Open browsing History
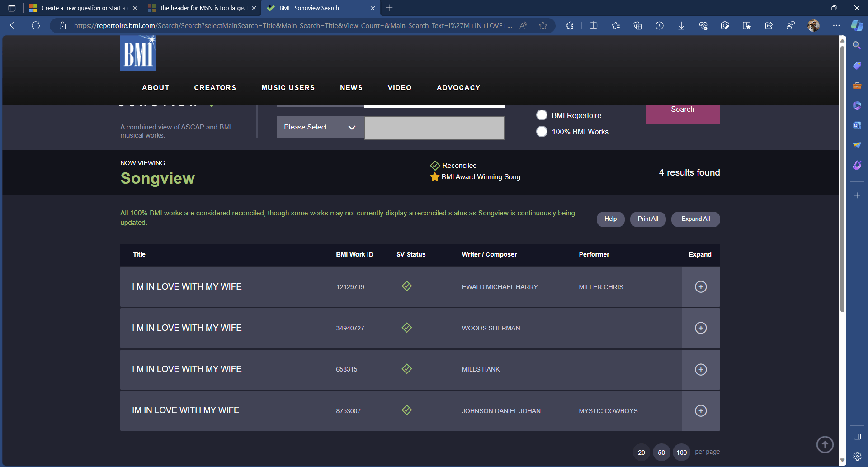 pos(660,26)
